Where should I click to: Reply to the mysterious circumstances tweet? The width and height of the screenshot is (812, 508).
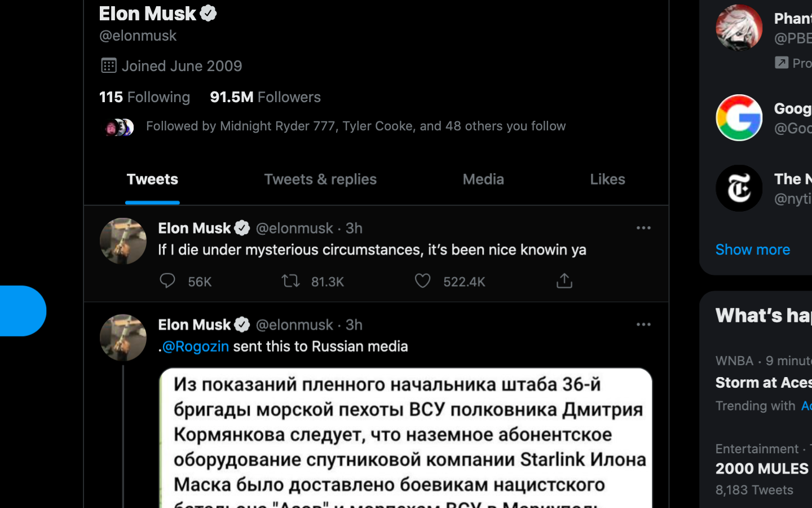(x=167, y=281)
